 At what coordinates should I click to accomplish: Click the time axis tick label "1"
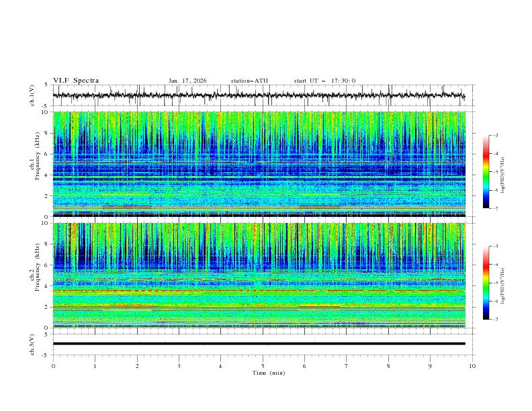tap(95, 366)
